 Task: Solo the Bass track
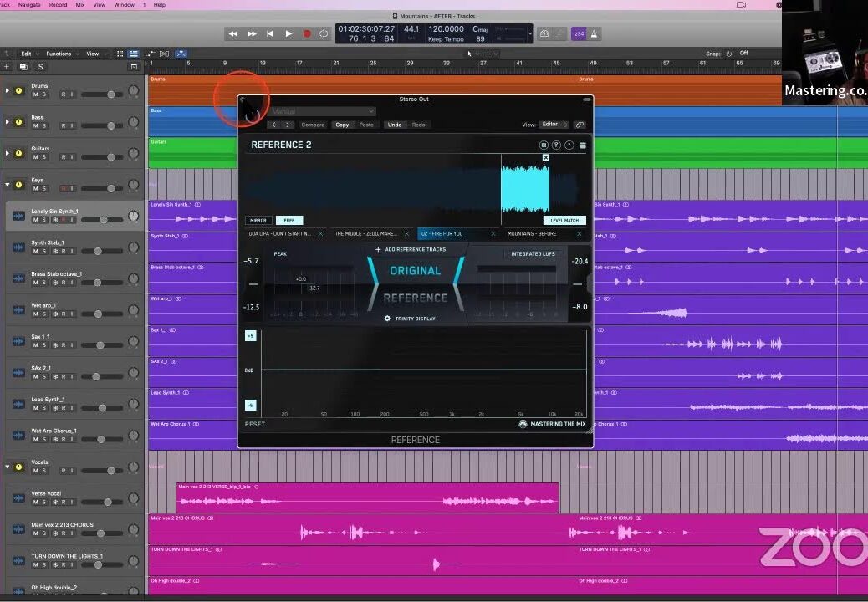point(44,126)
